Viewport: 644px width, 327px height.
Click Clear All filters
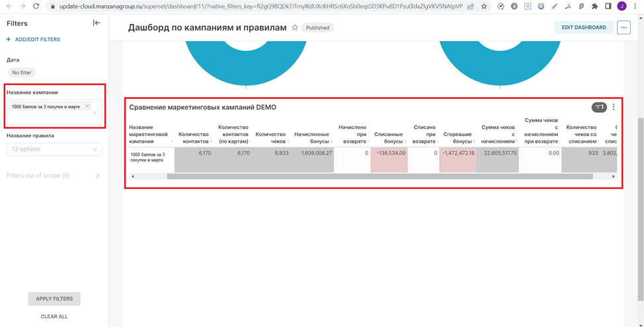tap(54, 316)
